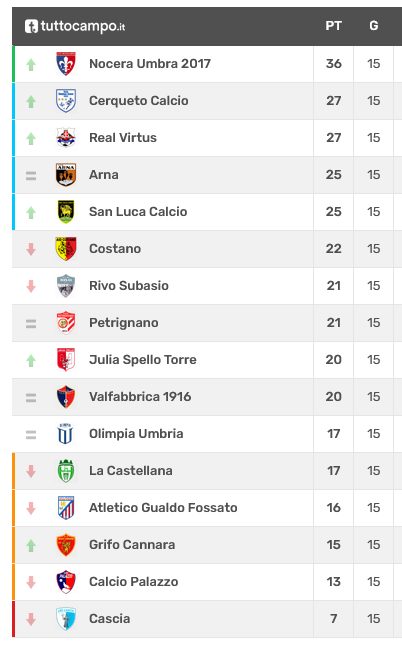The height and width of the screenshot is (653, 402).
Task: Click the Cerqueto Calcio team badge
Action: click(x=66, y=101)
